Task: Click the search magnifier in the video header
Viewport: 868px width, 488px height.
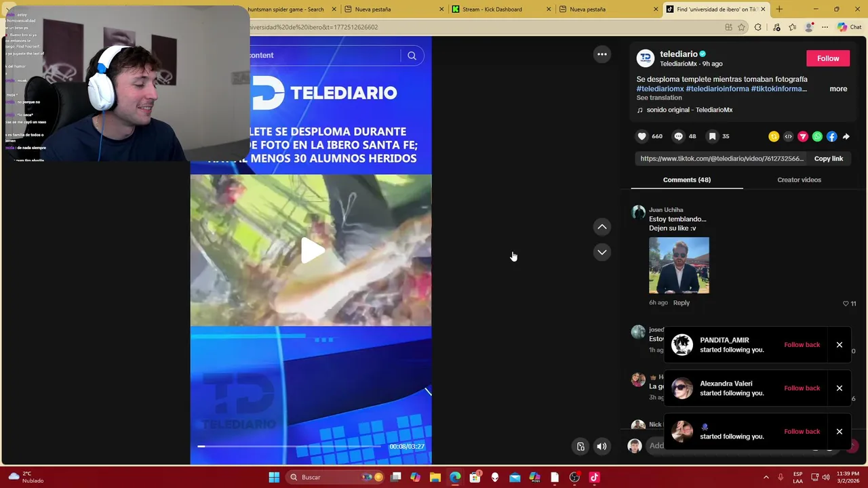Action: 412,56
